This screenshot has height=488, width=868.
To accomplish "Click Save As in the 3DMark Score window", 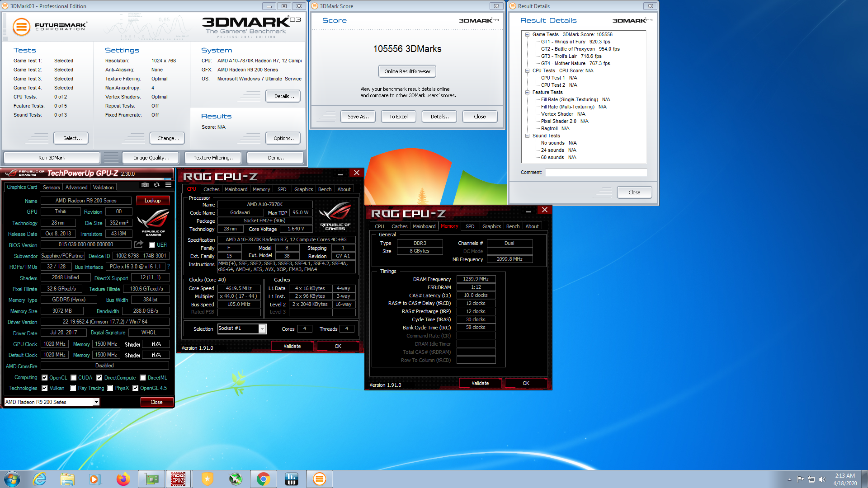I will [359, 117].
